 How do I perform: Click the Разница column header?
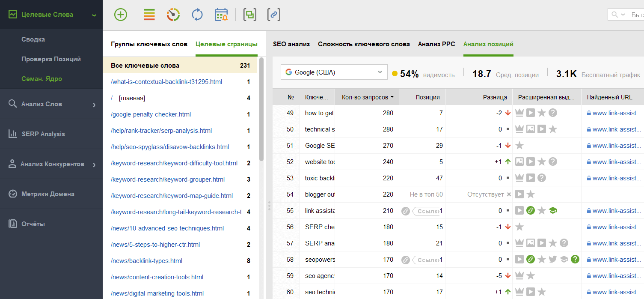coord(479,97)
